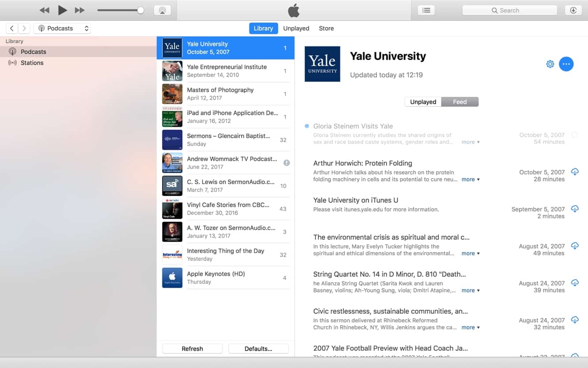This screenshot has width=588, height=368.
Task: Click the Apple Keynotes artwork thumbnail
Action: (172, 277)
